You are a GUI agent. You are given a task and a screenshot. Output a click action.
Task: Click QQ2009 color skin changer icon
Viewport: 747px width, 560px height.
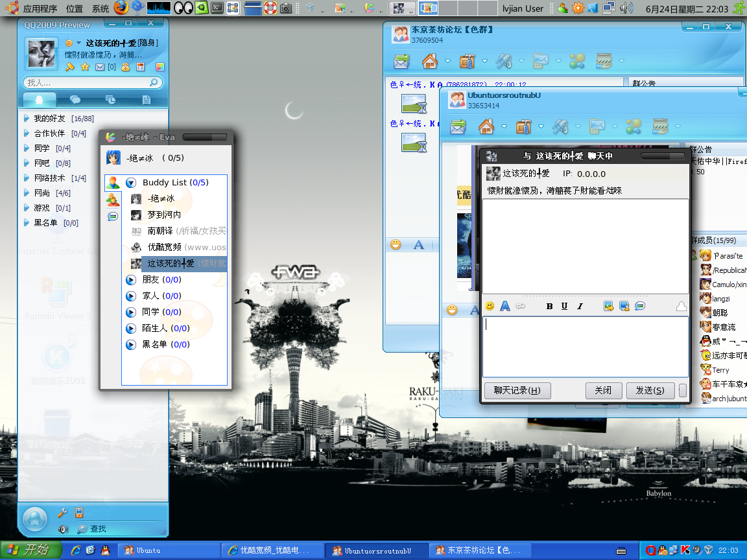(x=160, y=67)
